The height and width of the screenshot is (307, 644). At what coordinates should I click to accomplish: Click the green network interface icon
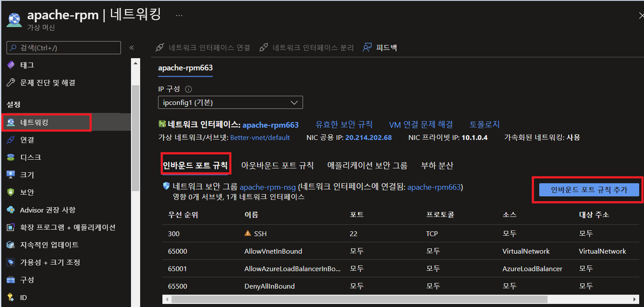(162, 125)
